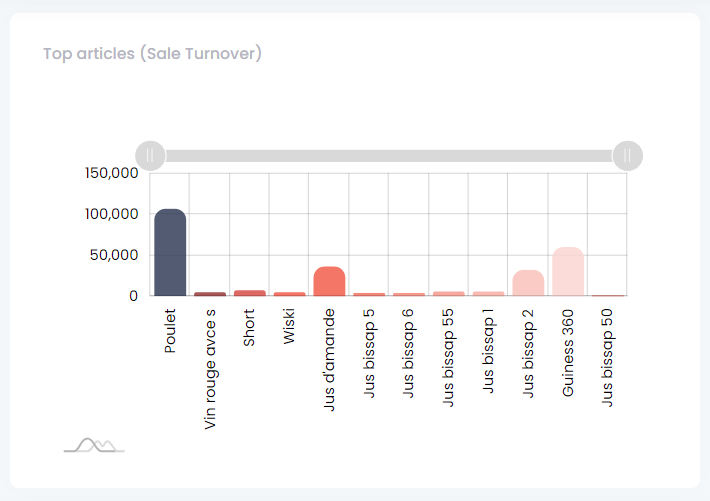Click the right range slider handle
The height and width of the screenshot is (501, 710).
(x=627, y=156)
